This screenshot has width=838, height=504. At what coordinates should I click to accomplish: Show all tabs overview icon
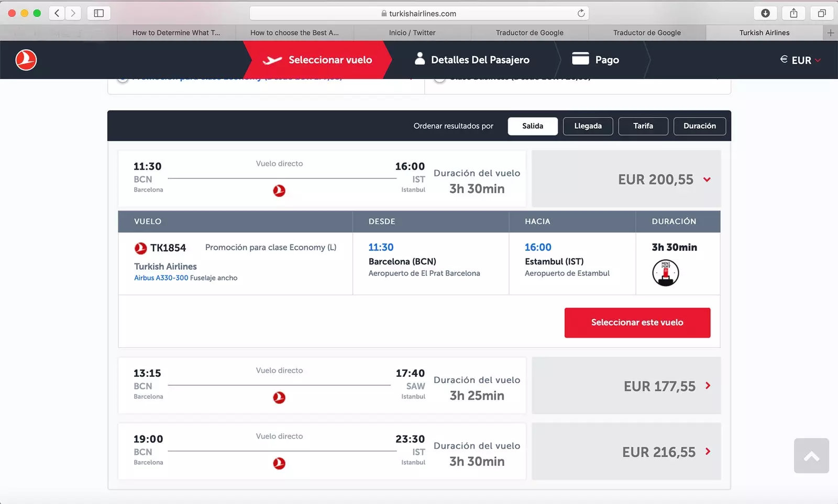pos(822,13)
